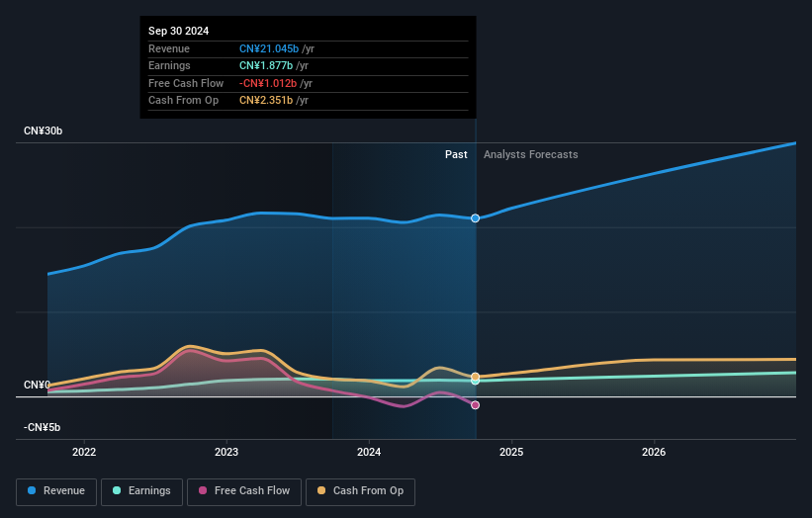This screenshot has width=812, height=518.
Task: Click the Analysts Forecasts label
Action: (531, 155)
